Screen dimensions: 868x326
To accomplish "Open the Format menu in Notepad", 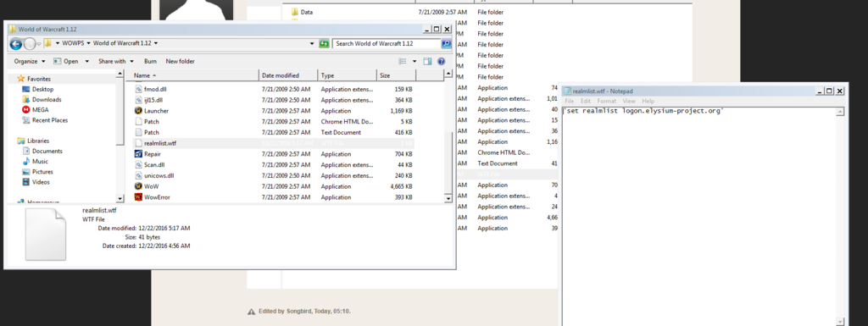I will (607, 101).
